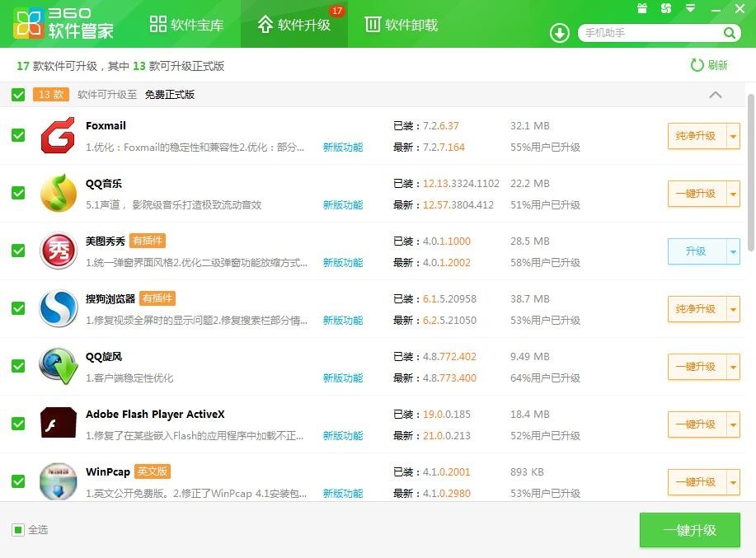The width and height of the screenshot is (756, 558).
Task: Click the QQ音乐 application icon
Action: [58, 193]
